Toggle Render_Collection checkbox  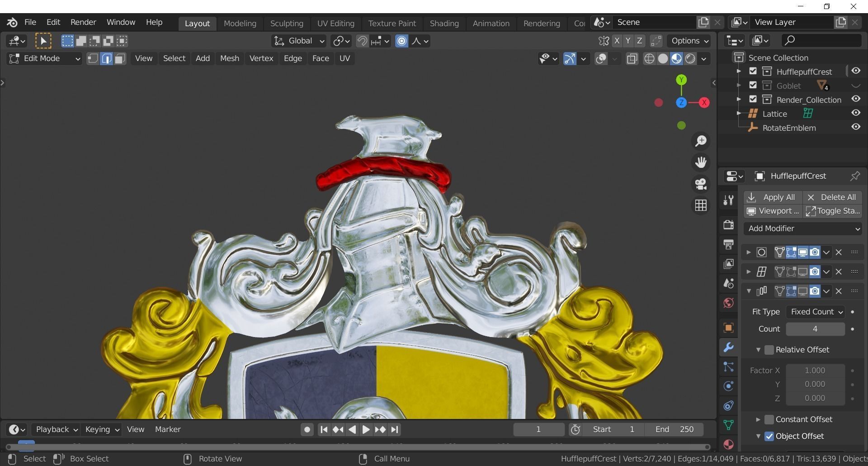753,99
